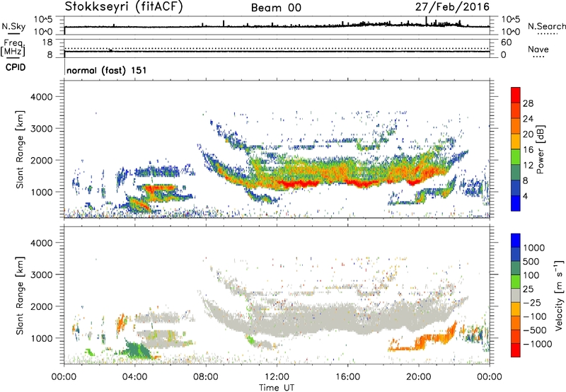Click the 16:00 time tick label
Viewport: 566px width, 392px height.
[347, 377]
